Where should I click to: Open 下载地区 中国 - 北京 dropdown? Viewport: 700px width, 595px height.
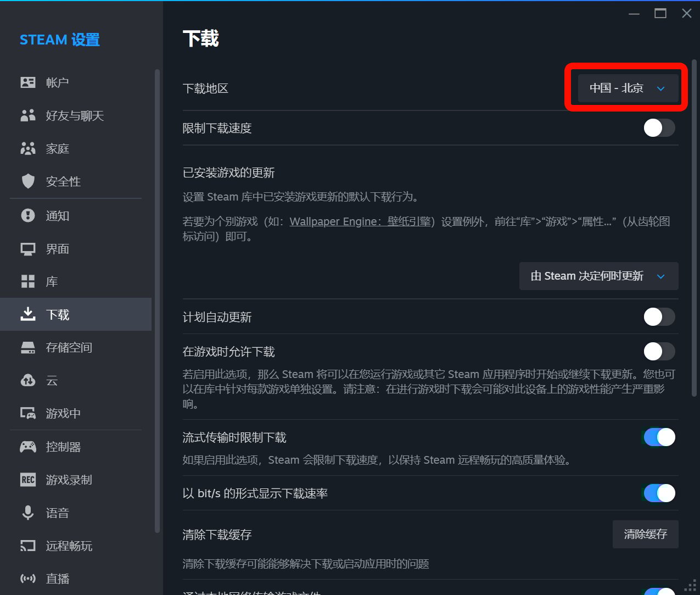click(x=628, y=88)
